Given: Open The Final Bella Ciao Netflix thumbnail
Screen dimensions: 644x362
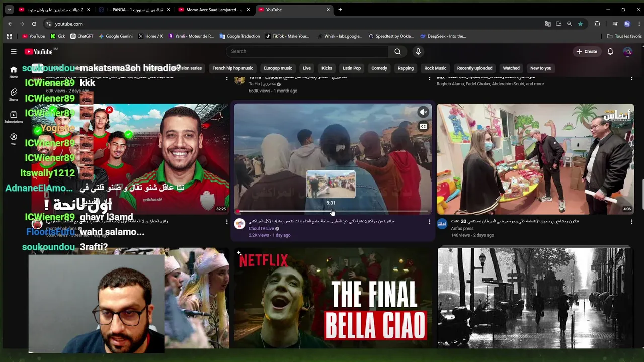Looking at the screenshot, I should [x=333, y=298].
